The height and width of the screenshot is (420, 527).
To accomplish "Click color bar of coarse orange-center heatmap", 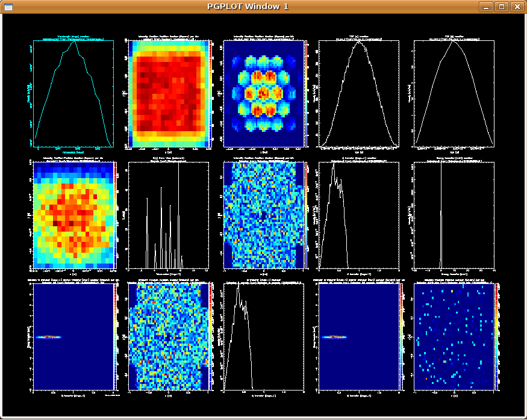I will pos(116,215).
